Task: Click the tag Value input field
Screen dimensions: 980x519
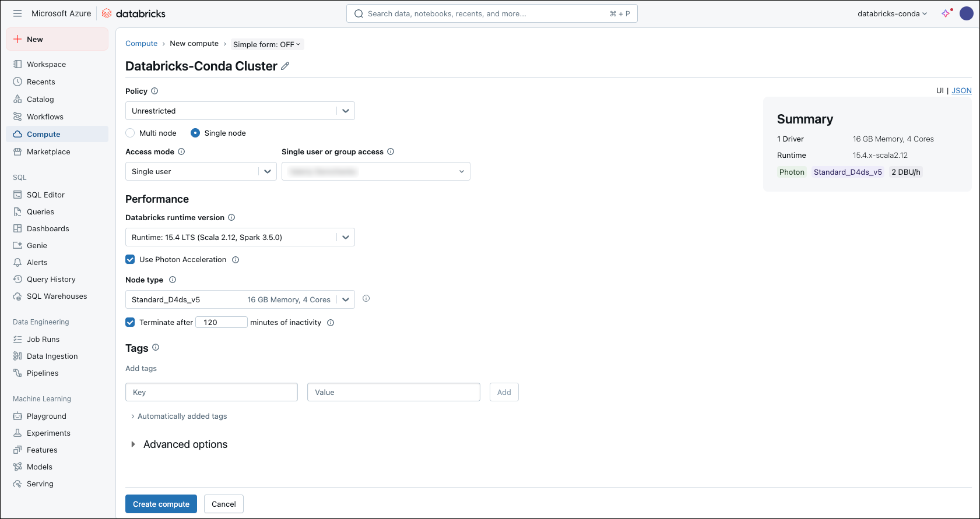Action: (x=394, y=392)
